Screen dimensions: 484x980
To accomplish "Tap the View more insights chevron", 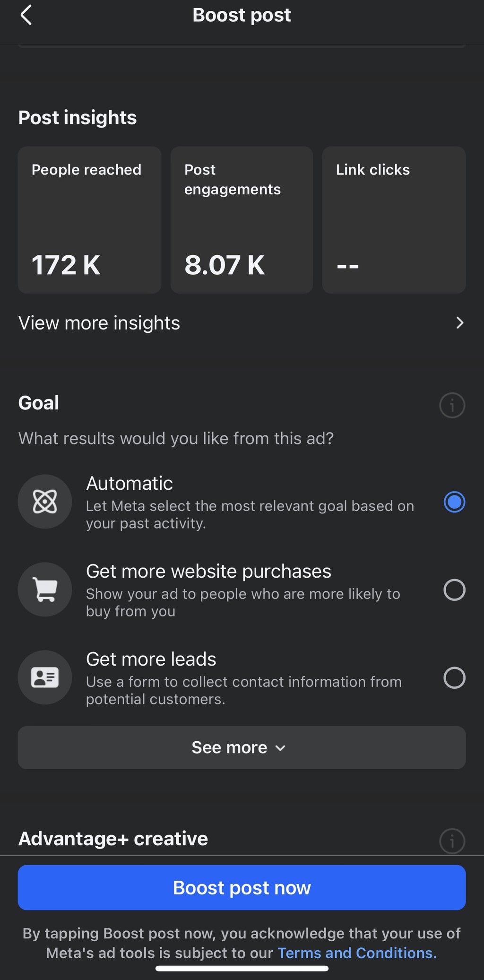I will pos(459,323).
